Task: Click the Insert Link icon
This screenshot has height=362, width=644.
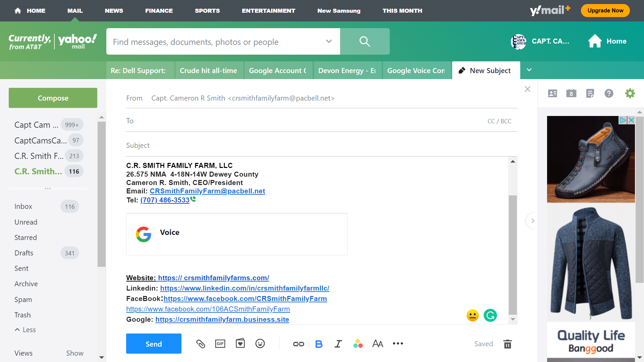Action: pyautogui.click(x=298, y=344)
